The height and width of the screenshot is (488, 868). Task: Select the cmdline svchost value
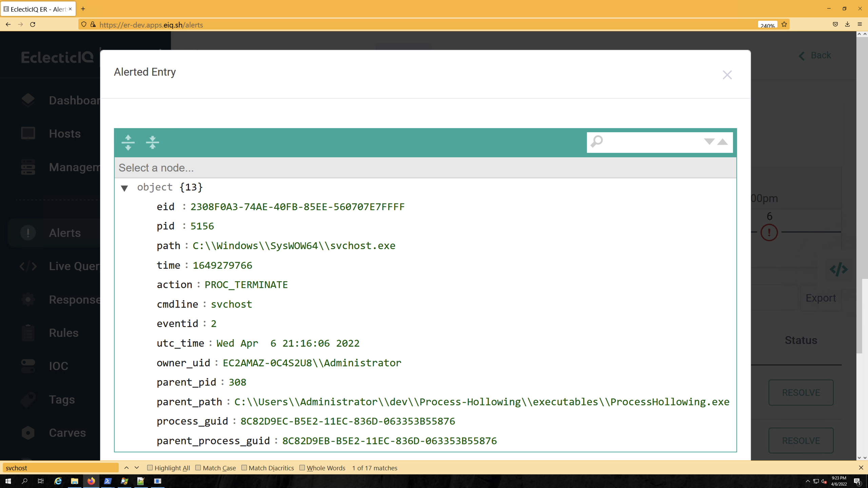pos(231,304)
